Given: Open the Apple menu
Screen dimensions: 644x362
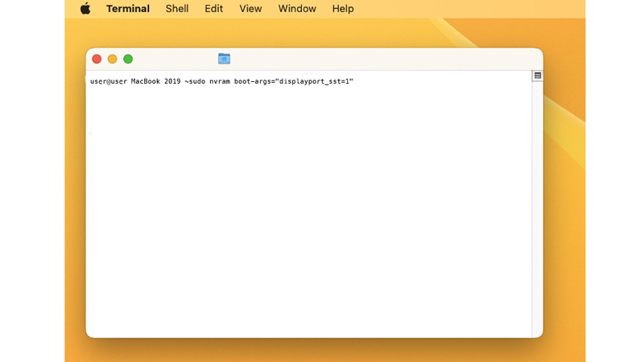Looking at the screenshot, I should [85, 8].
